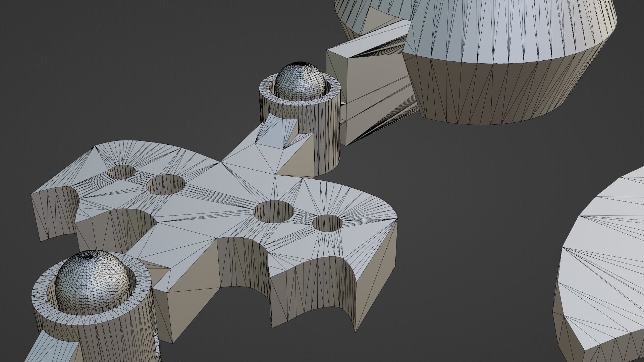Click the upper hemisphere dome mesh
Viewport: 644px width, 362px height.
(300, 80)
